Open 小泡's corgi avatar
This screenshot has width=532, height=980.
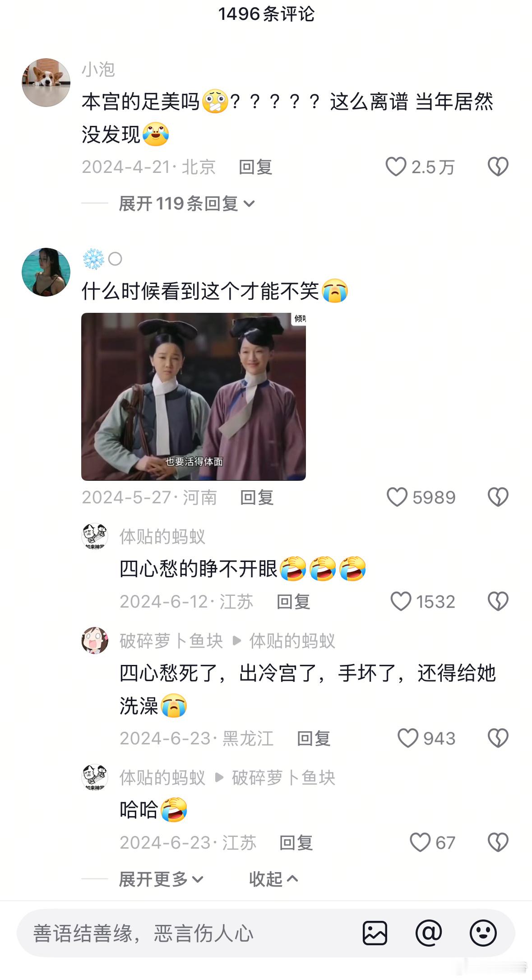pyautogui.click(x=46, y=83)
